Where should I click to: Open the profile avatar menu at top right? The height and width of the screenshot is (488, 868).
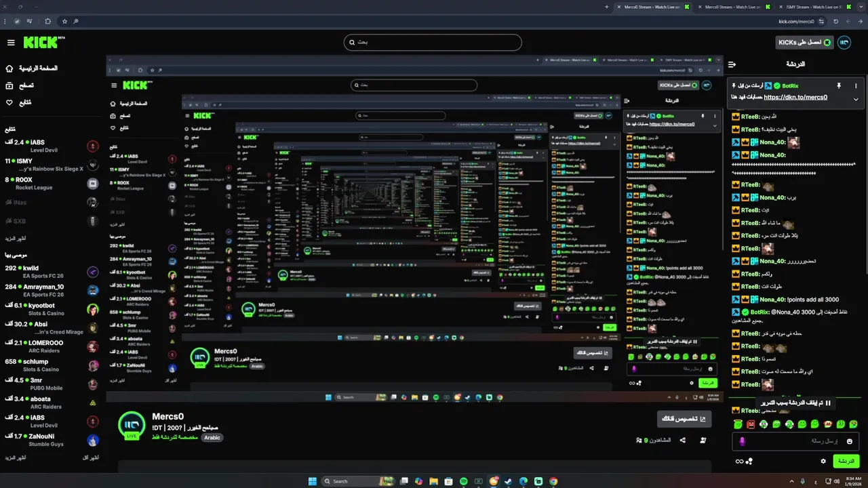point(844,43)
